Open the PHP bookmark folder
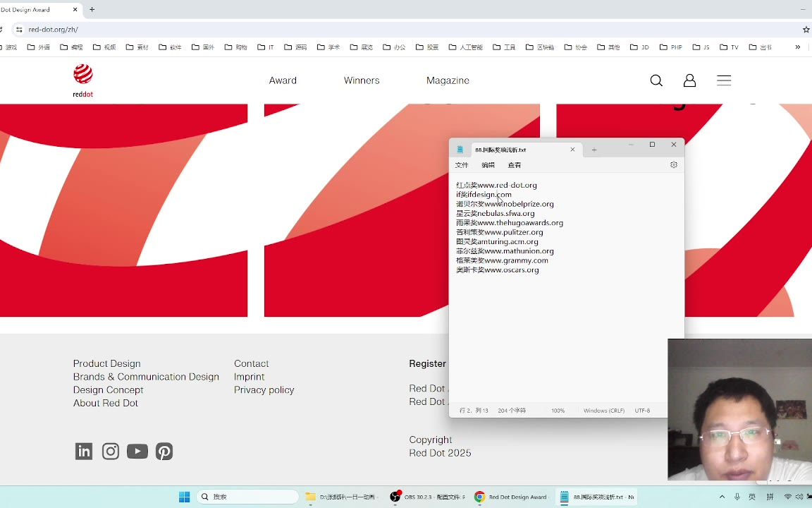Image resolution: width=812 pixels, height=508 pixels. point(671,47)
